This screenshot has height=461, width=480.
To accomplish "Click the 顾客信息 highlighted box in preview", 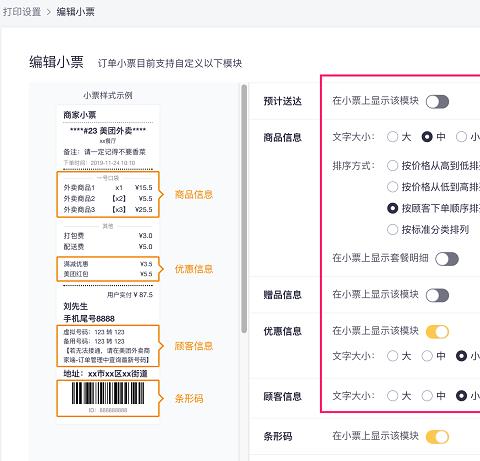I will tap(108, 346).
